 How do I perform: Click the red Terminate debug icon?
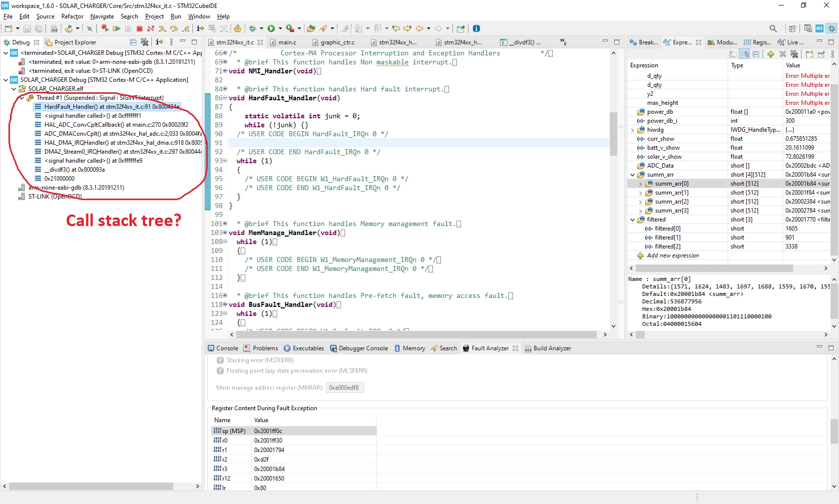(140, 29)
